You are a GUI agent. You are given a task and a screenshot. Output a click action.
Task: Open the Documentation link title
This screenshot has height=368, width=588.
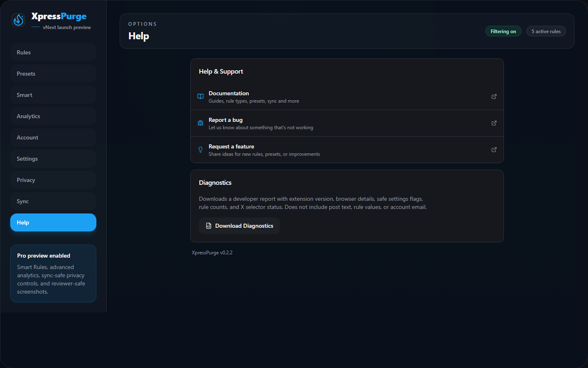pyautogui.click(x=229, y=93)
